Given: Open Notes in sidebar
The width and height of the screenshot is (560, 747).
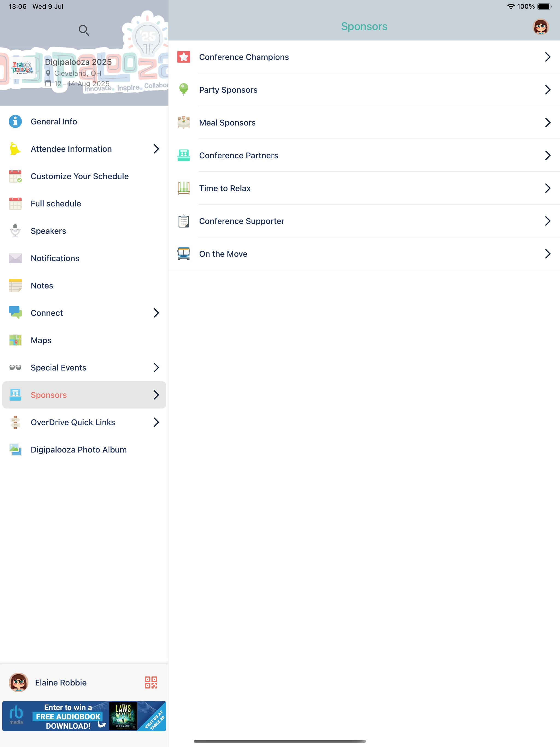Looking at the screenshot, I should pos(84,286).
